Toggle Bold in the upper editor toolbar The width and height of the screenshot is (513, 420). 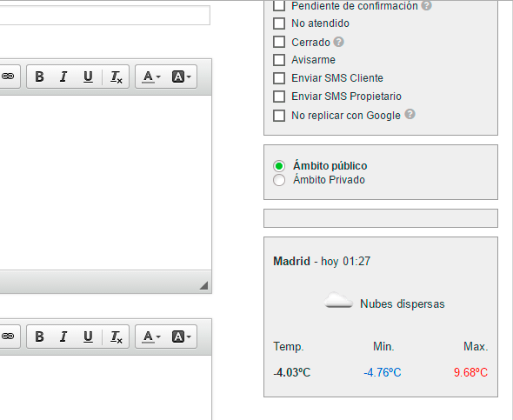[40, 77]
